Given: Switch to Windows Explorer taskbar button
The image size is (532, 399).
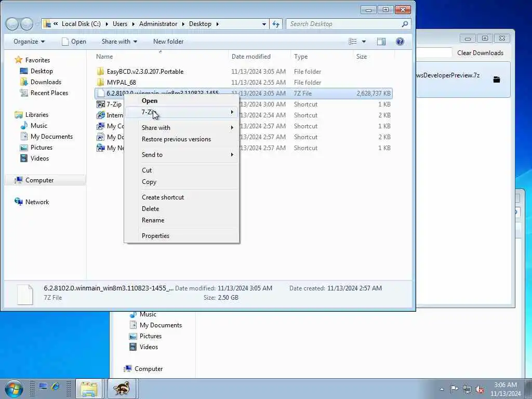Looking at the screenshot, I should click(x=89, y=389).
